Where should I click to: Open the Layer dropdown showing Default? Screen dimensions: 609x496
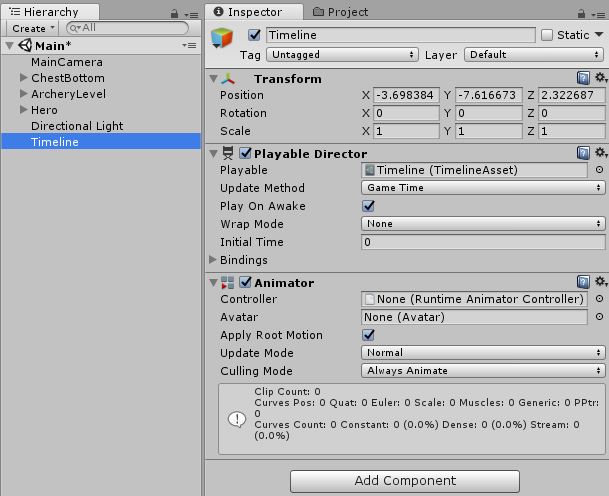pos(534,55)
